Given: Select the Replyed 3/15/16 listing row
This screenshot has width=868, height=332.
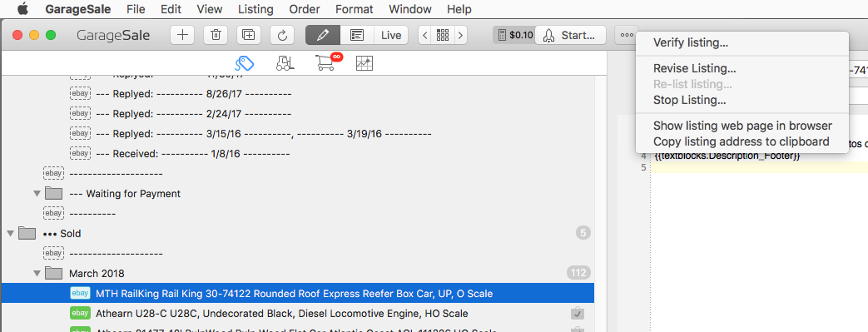Looking at the screenshot, I should point(298,134).
